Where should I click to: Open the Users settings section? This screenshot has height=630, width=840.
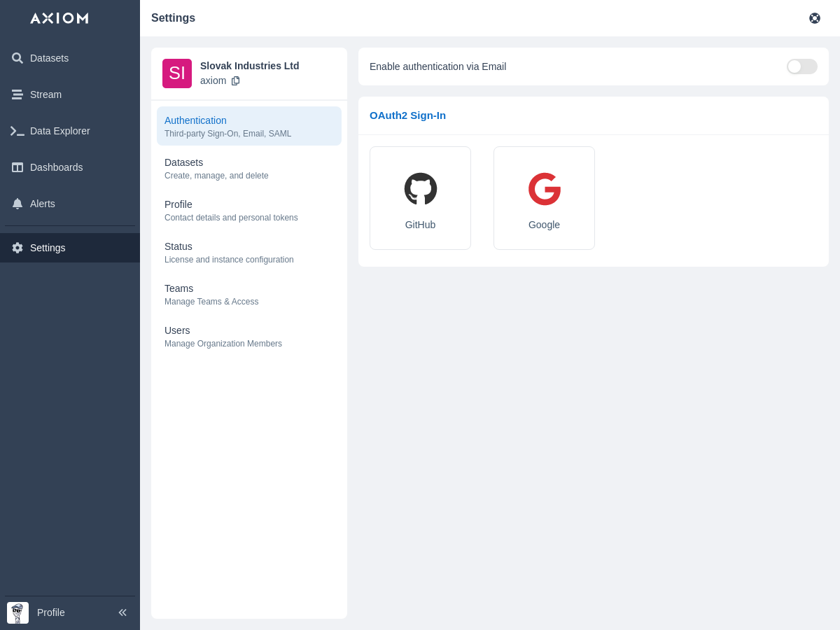point(249,336)
